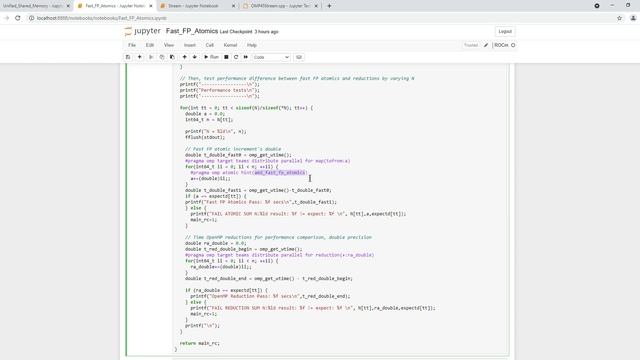
Task: Switch to the Stream Jupyter Notebook tab
Action: 193,6
